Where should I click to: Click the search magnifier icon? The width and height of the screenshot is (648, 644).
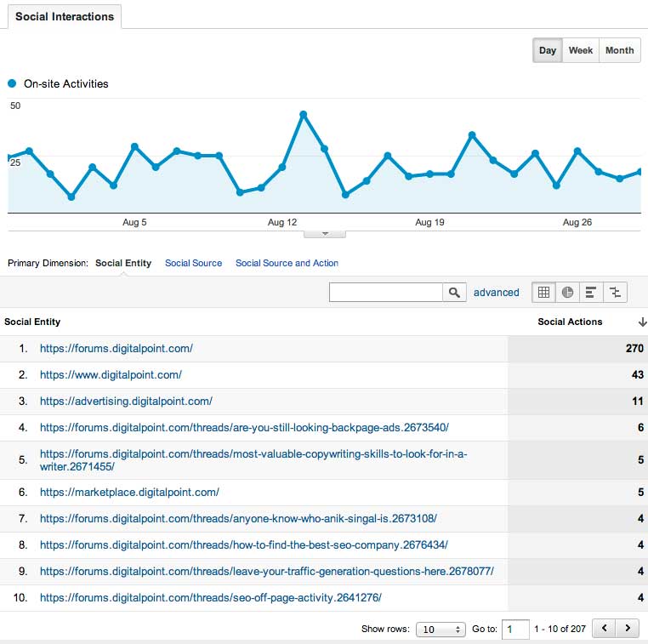455,293
